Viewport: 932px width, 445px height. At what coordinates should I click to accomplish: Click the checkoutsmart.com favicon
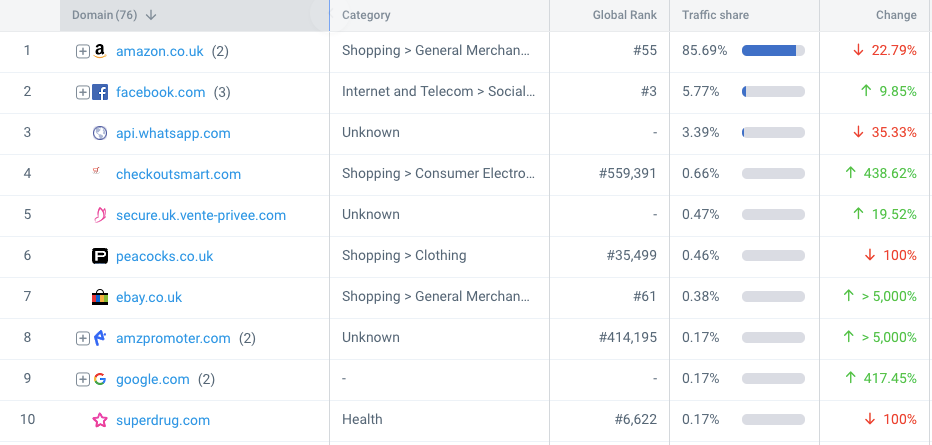[96, 171]
